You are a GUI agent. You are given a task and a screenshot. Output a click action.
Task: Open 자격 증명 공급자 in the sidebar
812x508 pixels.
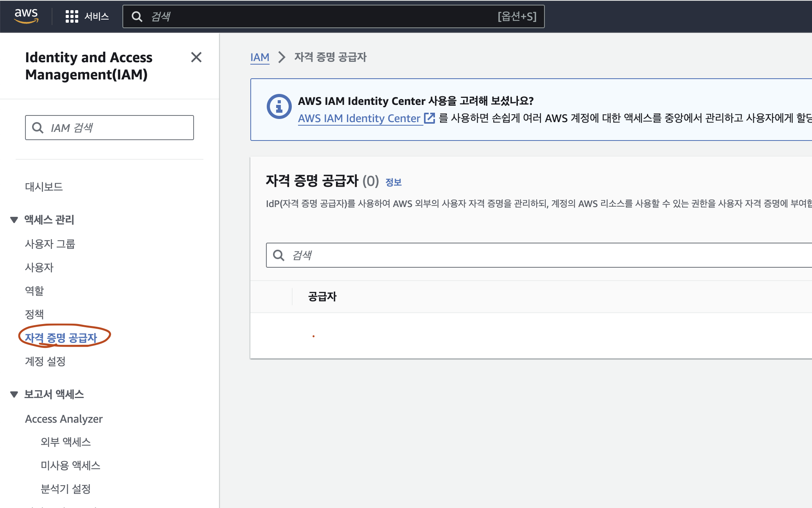pos(61,338)
